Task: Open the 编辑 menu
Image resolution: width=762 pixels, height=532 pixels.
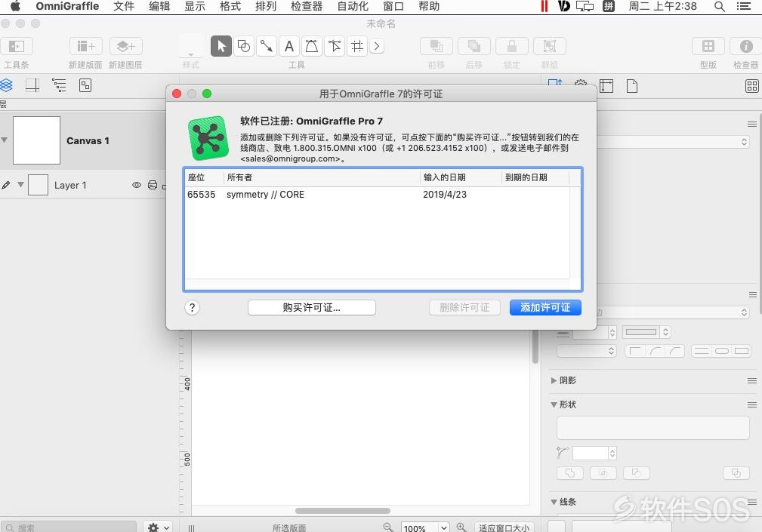Action: [159, 6]
